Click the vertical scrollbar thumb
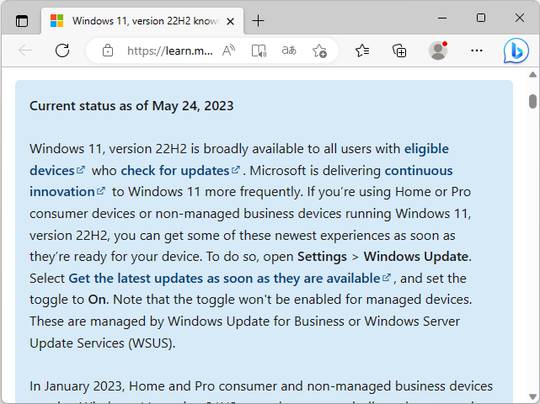Screen dimensions: 540x404 [x=533, y=101]
